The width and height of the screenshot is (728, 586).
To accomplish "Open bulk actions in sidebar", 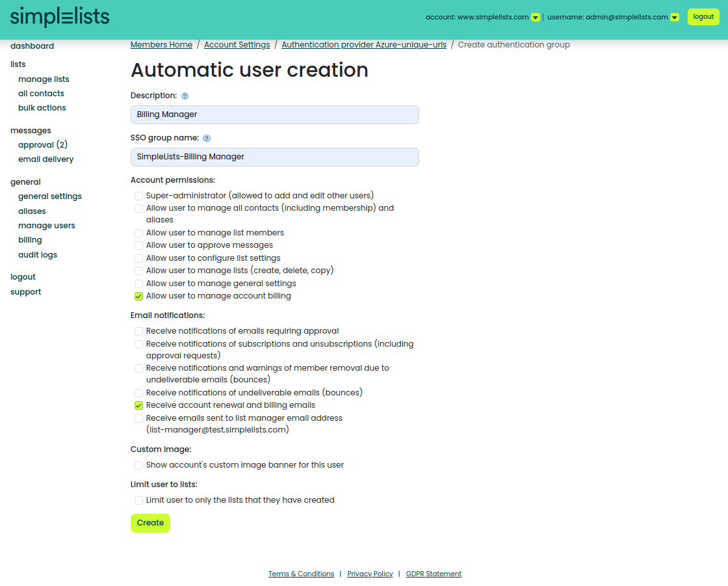I will (42, 108).
